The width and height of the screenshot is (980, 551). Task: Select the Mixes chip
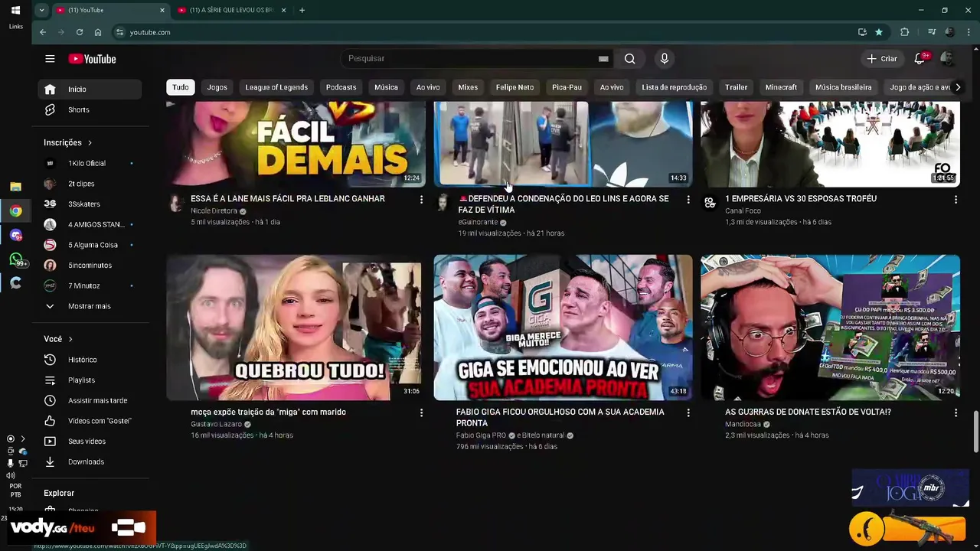[468, 87]
